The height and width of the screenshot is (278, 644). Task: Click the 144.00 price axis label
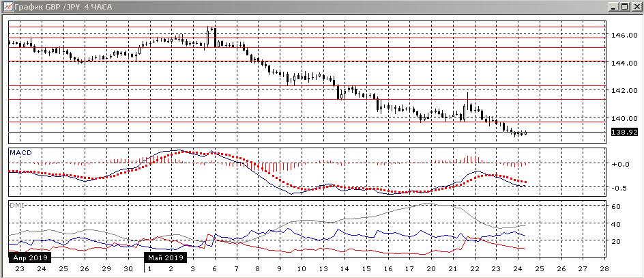tap(624, 63)
